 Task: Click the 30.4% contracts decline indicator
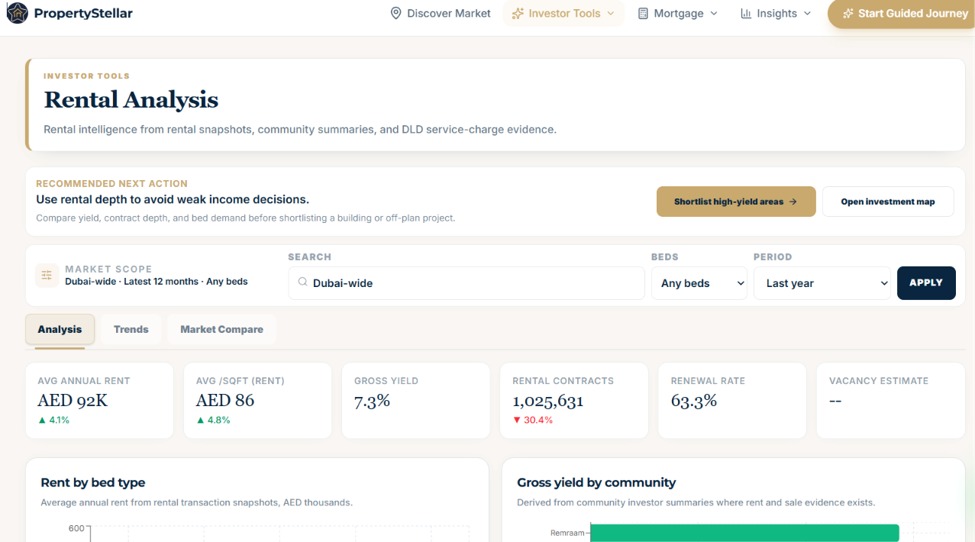point(533,420)
